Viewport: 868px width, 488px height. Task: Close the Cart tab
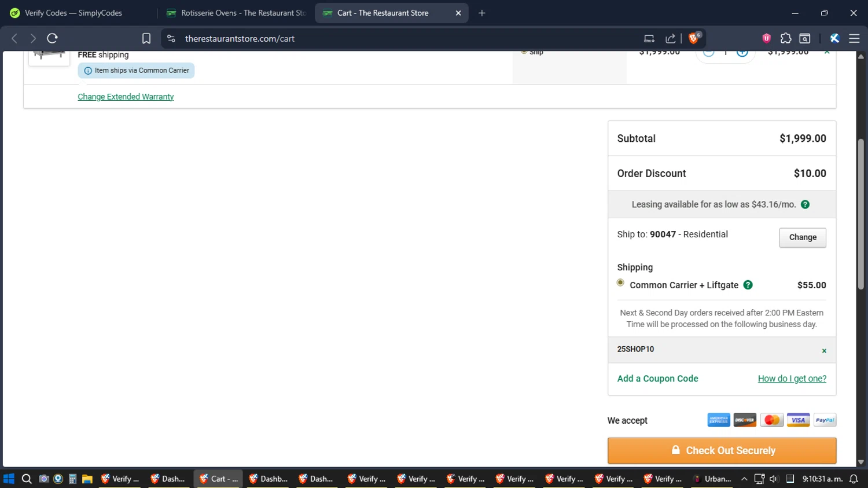point(458,13)
